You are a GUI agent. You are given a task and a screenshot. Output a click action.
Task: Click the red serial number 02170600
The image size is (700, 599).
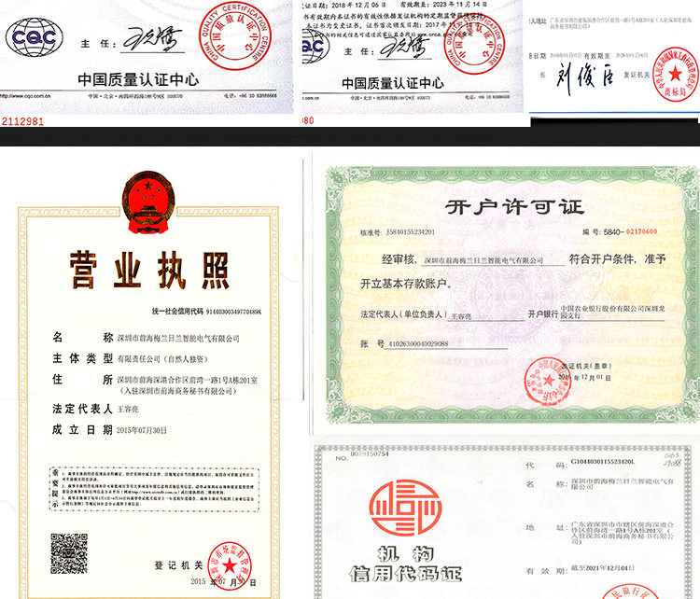pyautogui.click(x=641, y=231)
